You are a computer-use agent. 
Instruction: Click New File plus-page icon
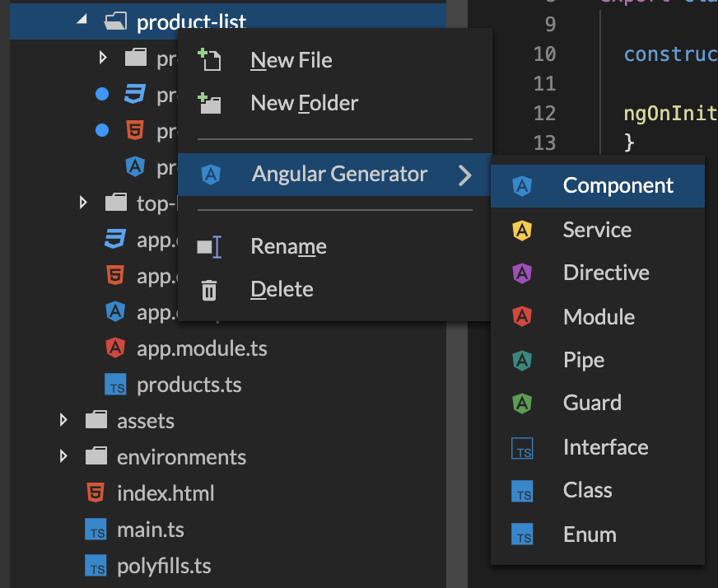(x=209, y=60)
